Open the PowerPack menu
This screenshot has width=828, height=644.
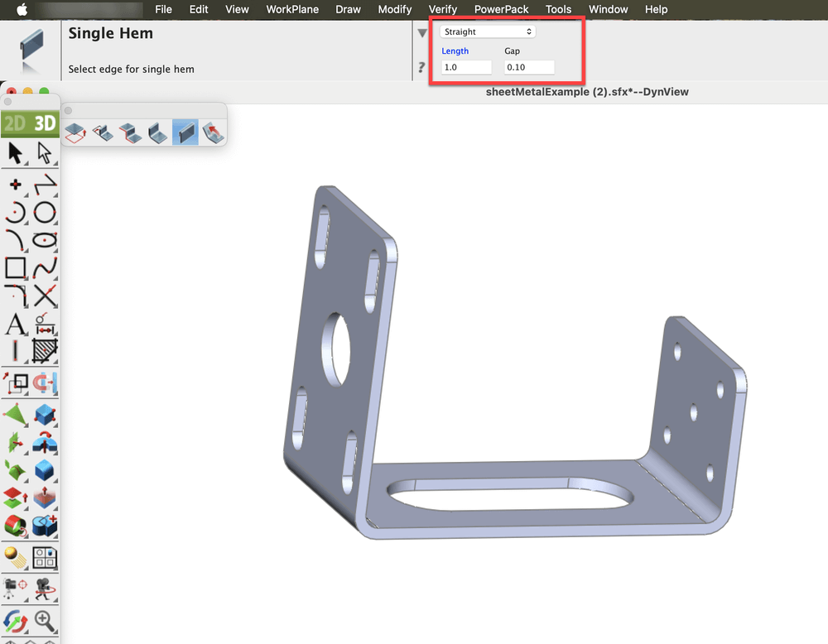coord(501,9)
